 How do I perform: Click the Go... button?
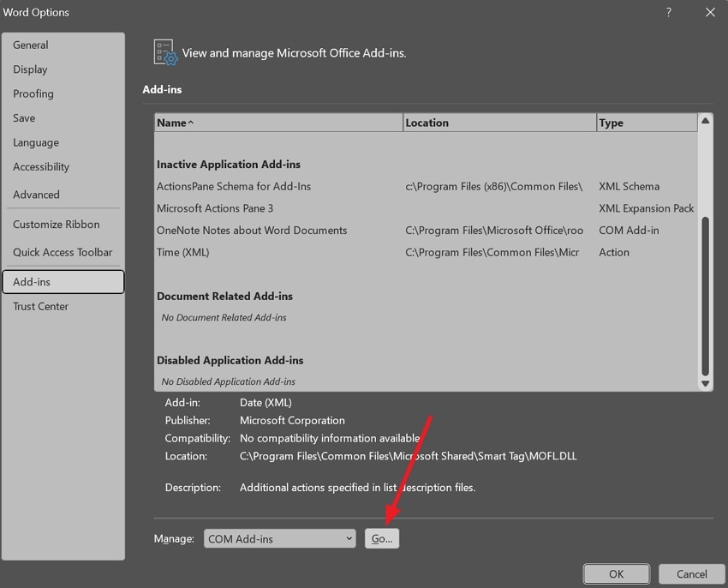tap(382, 538)
